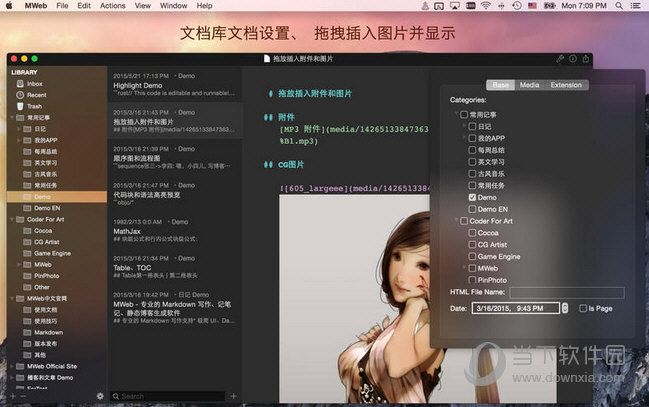649x407 pixels.
Task: Click the Demo EN folder icon
Action: pyautogui.click(x=27, y=208)
